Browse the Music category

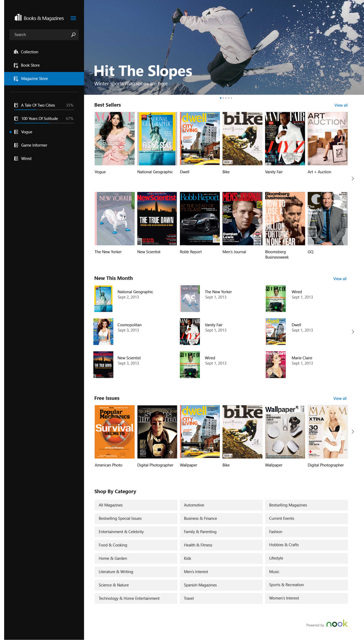[306, 572]
